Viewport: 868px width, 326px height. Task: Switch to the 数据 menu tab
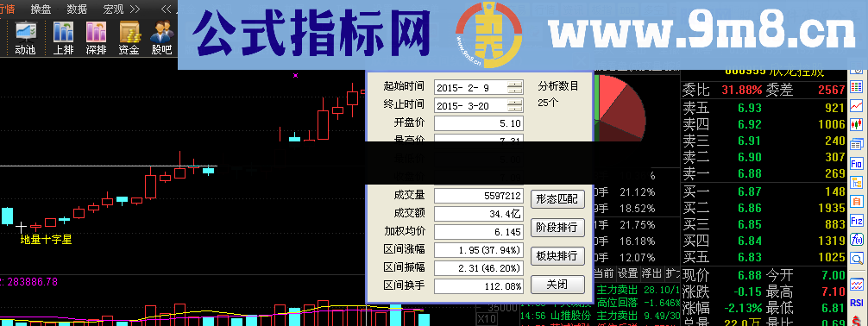[77, 9]
